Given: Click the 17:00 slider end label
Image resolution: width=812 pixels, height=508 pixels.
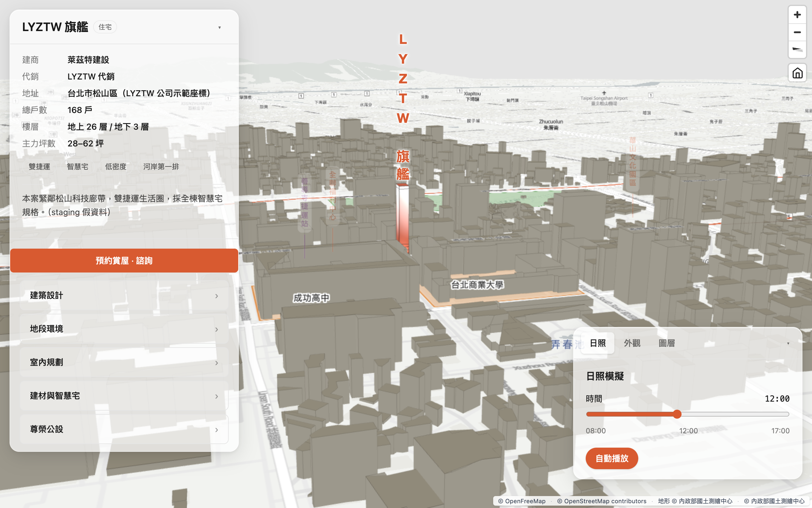Looking at the screenshot, I should pyautogui.click(x=780, y=431).
